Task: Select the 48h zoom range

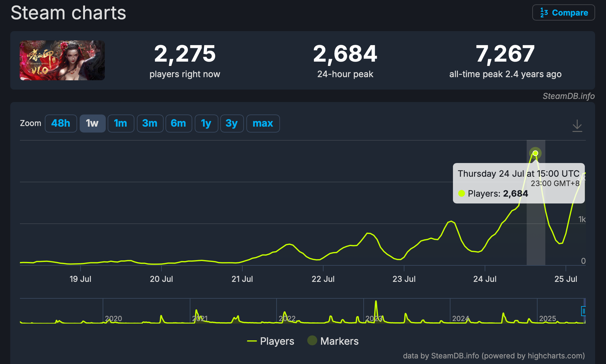Action: 61,123
